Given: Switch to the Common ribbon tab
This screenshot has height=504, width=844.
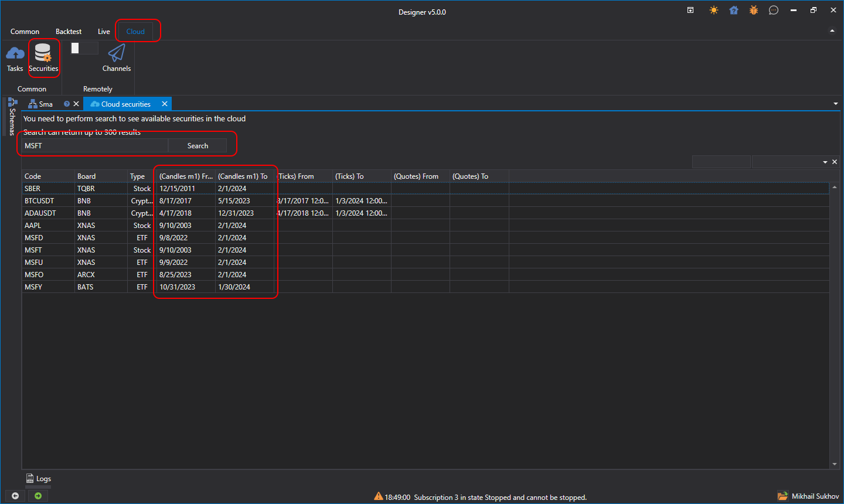Looking at the screenshot, I should click(25, 32).
